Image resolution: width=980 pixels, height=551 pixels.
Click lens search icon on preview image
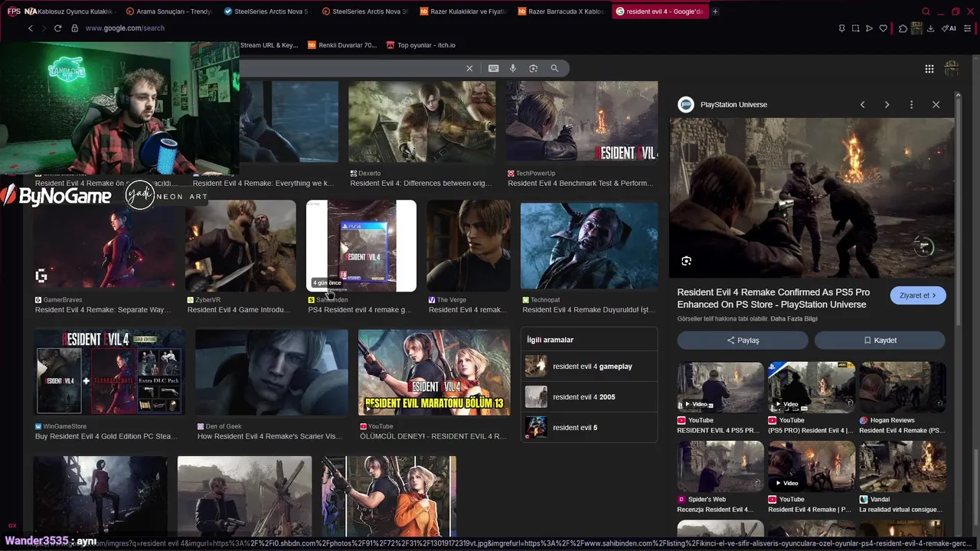tap(687, 261)
